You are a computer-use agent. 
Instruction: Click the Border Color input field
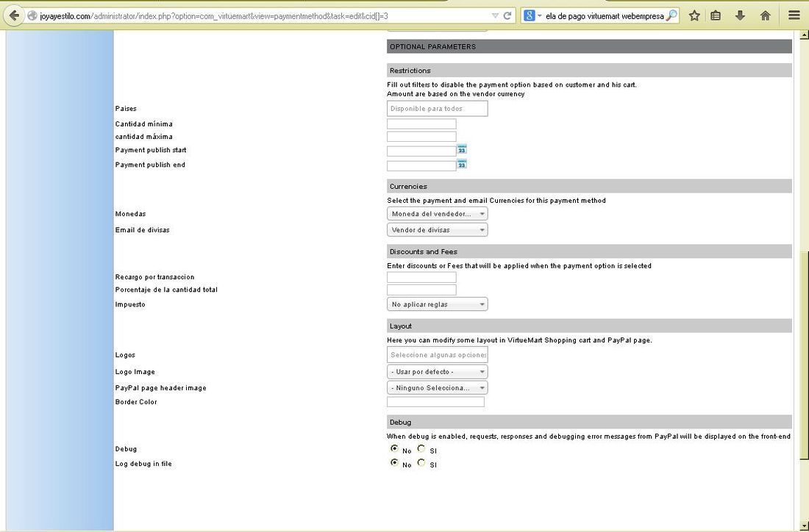pos(435,402)
